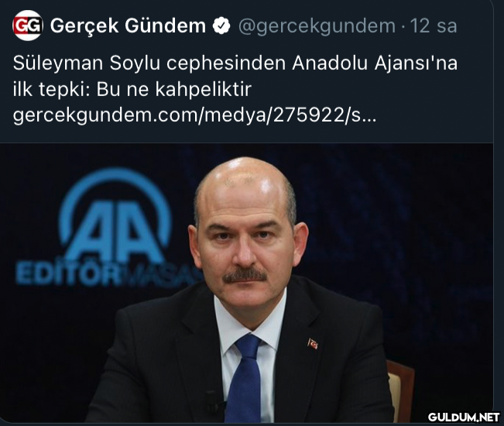Click the word 'Anadolu Ajansı'na' in the tweet
Viewport: 504px width, 426px height.
point(375,63)
